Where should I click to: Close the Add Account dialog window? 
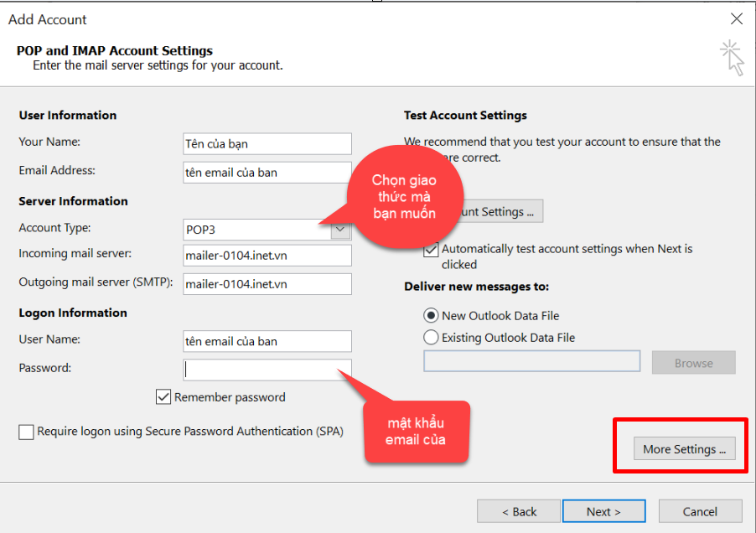coord(737,19)
